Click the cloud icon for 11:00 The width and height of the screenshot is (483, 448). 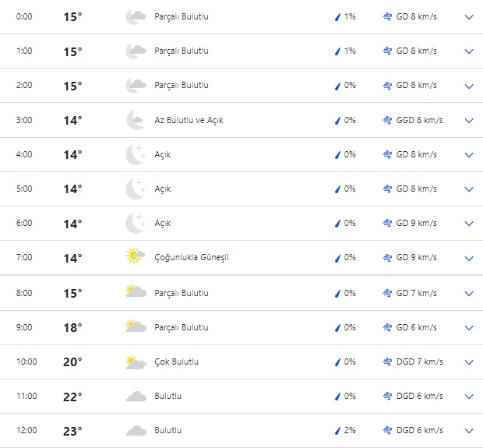tap(136, 397)
